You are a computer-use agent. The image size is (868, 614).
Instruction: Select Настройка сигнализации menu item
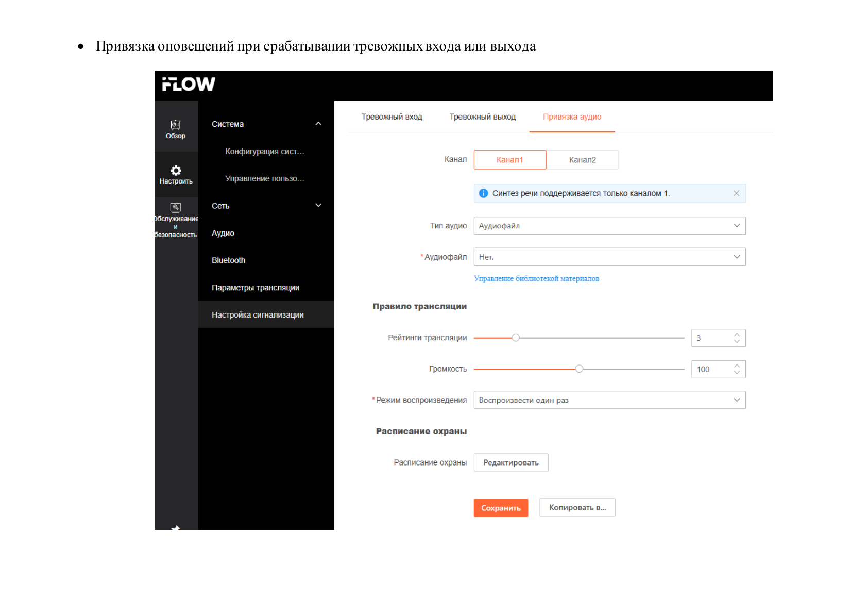266,314
